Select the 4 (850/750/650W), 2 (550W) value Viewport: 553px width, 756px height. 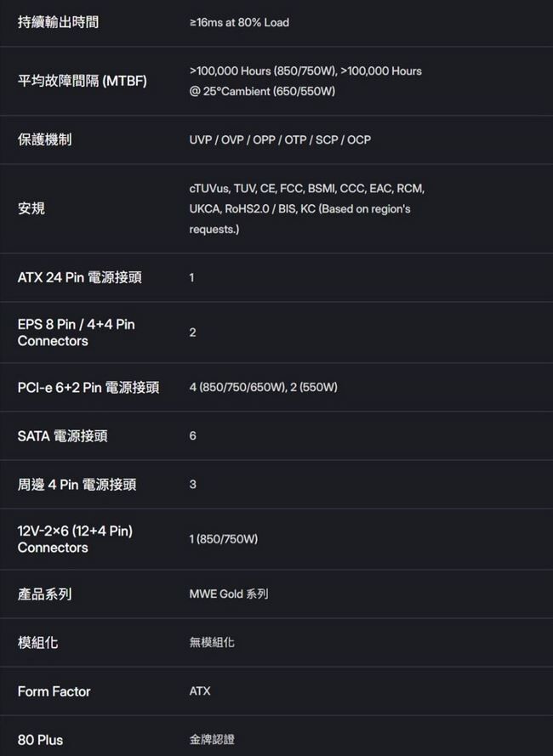[x=264, y=388]
